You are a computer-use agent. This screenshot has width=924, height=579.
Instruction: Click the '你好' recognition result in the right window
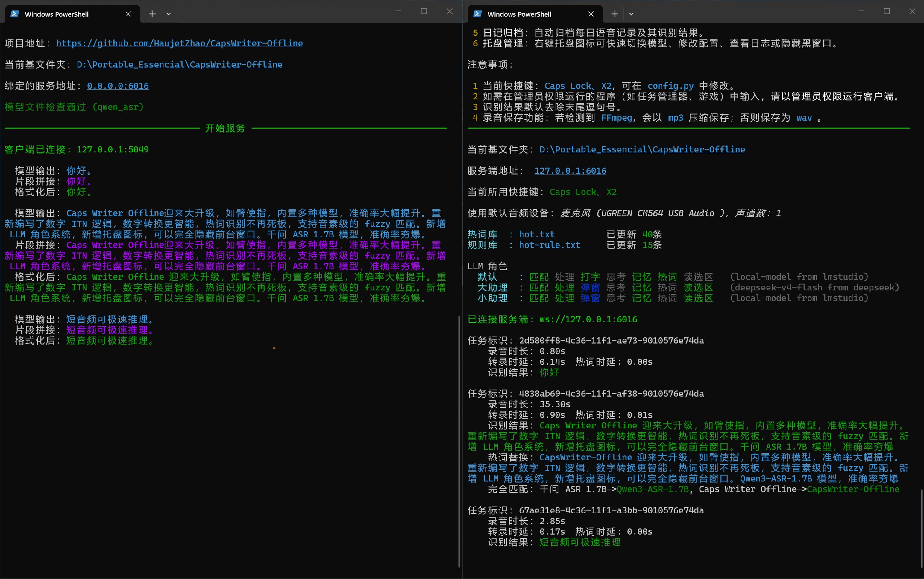coord(549,373)
